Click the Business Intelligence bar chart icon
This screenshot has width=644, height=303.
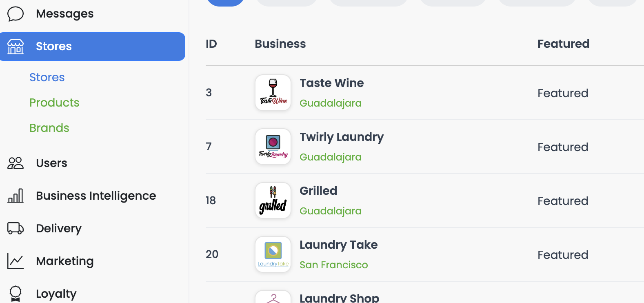16,196
